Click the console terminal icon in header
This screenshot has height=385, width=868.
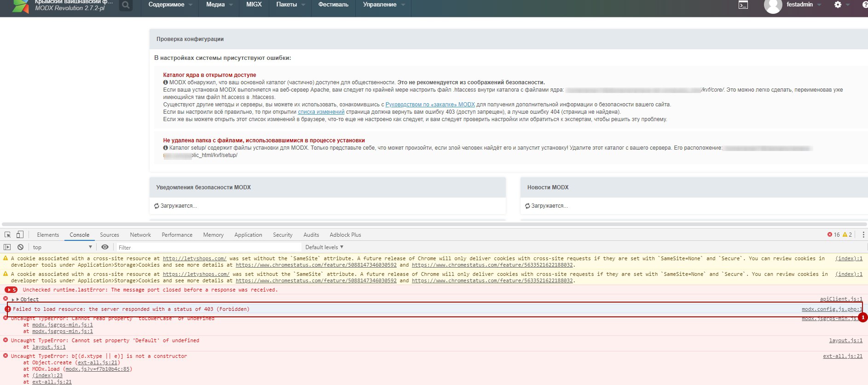pyautogui.click(x=743, y=5)
